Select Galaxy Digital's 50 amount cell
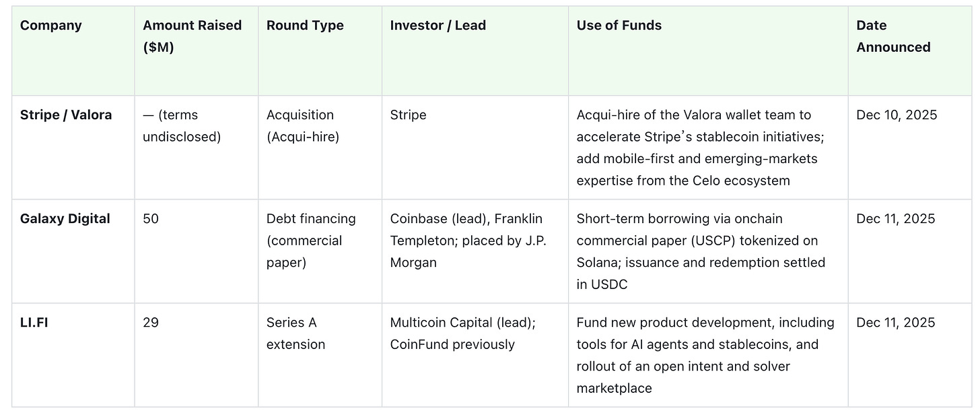This screenshot has width=980, height=413. click(x=151, y=219)
